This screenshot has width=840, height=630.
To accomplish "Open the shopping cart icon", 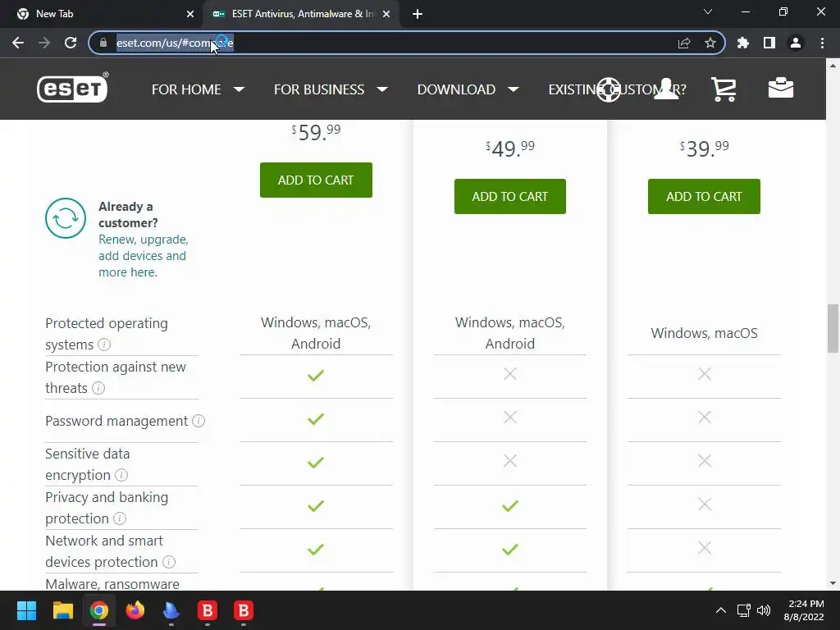I will 724,89.
